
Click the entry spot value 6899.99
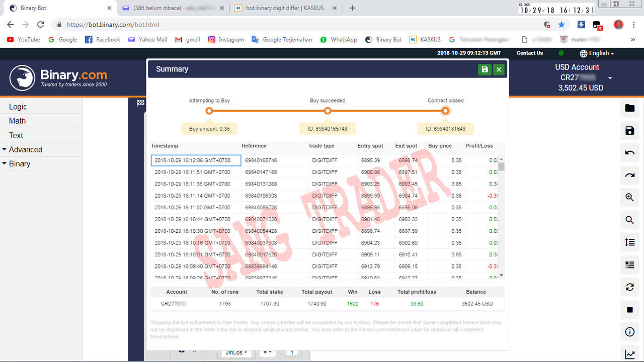coord(370,196)
